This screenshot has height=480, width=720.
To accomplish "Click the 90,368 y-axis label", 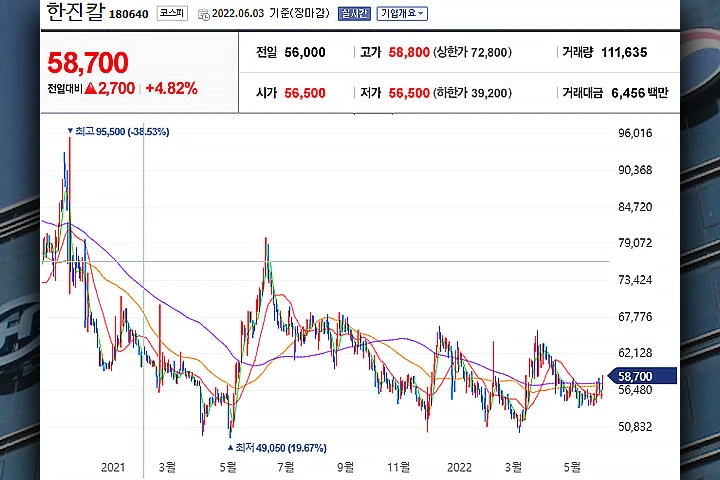I will click(635, 170).
